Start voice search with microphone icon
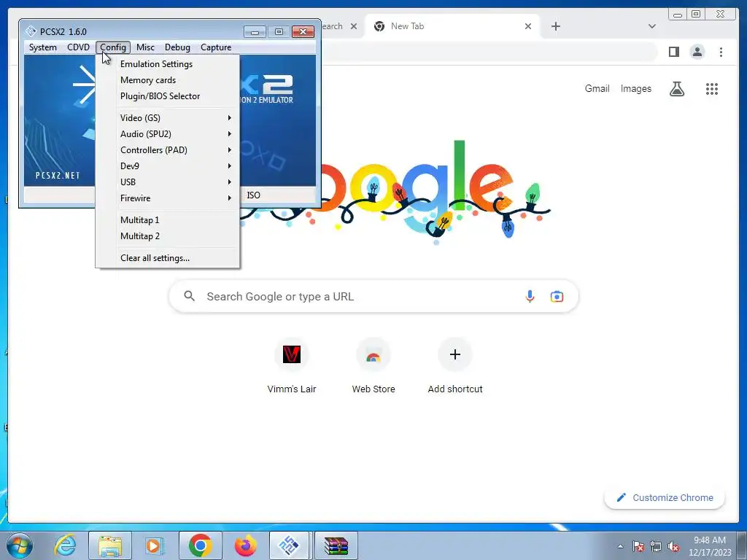Image resolution: width=747 pixels, height=560 pixels. pyautogui.click(x=530, y=296)
